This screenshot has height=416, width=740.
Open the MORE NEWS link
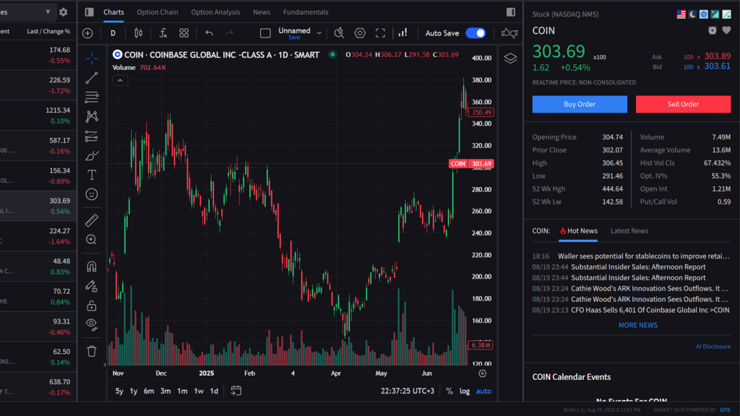[638, 325]
